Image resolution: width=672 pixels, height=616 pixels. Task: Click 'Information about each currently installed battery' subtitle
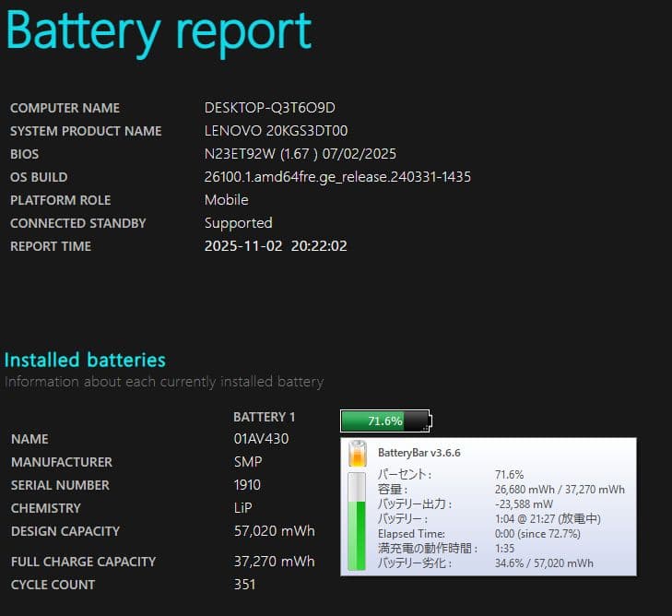pos(164,382)
